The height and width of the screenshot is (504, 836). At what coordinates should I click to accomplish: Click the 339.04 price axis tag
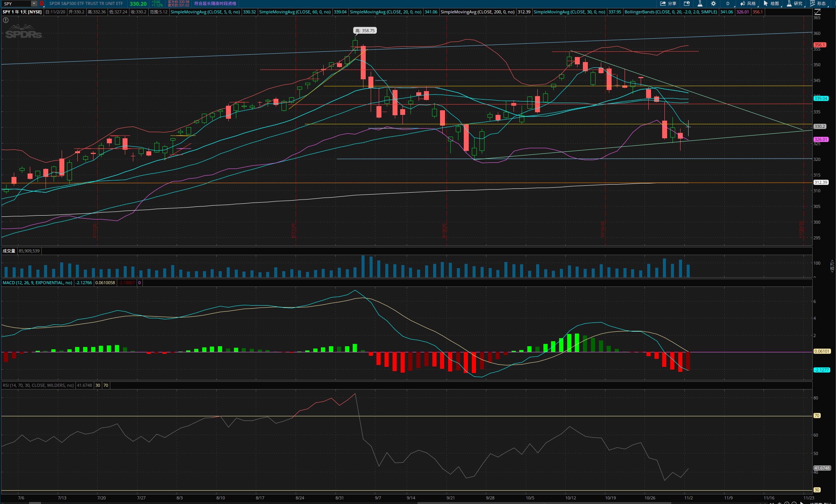pos(821,98)
